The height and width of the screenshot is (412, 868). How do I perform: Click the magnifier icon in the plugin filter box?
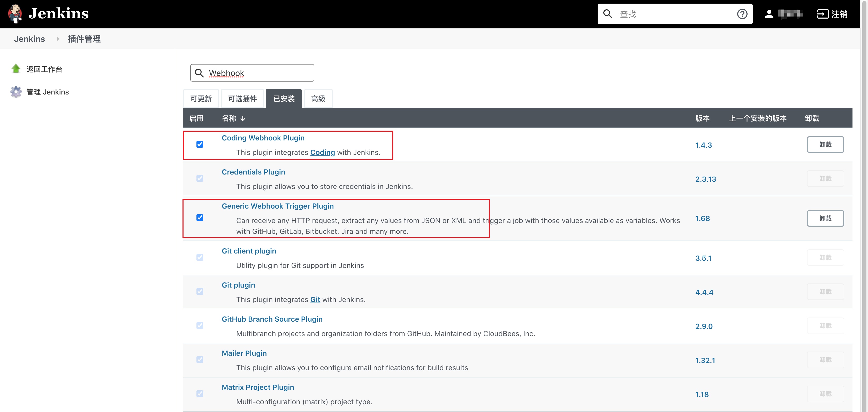coord(200,73)
